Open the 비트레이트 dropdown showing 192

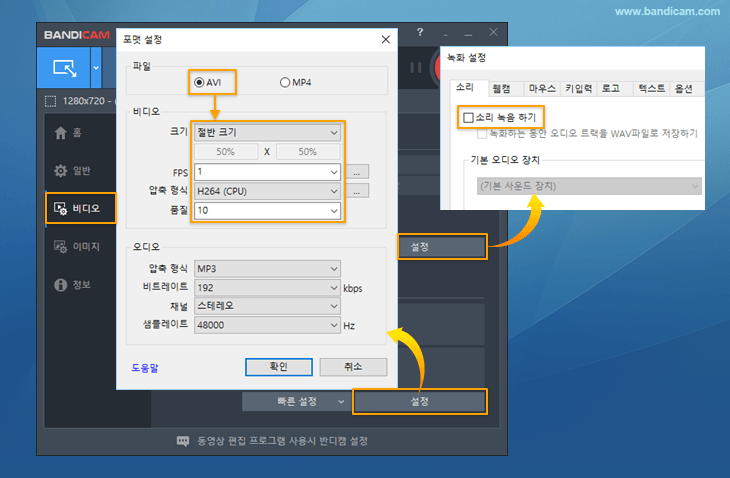[267, 288]
